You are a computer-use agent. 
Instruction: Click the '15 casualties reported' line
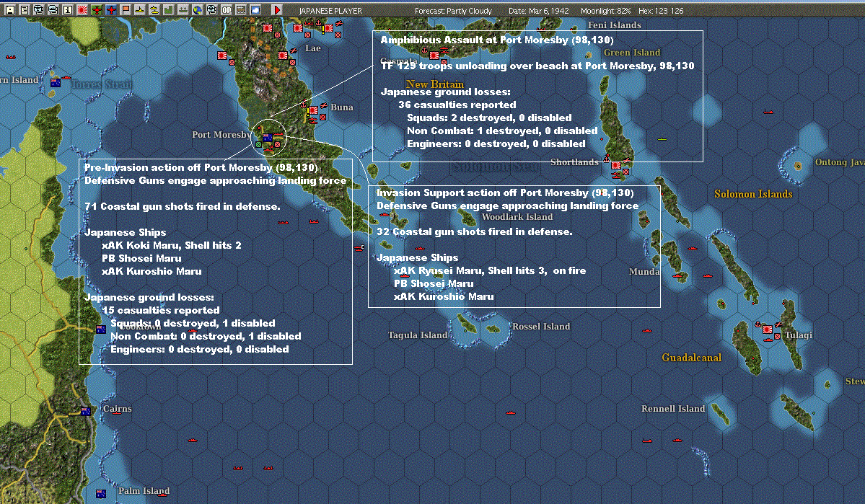[x=161, y=311]
